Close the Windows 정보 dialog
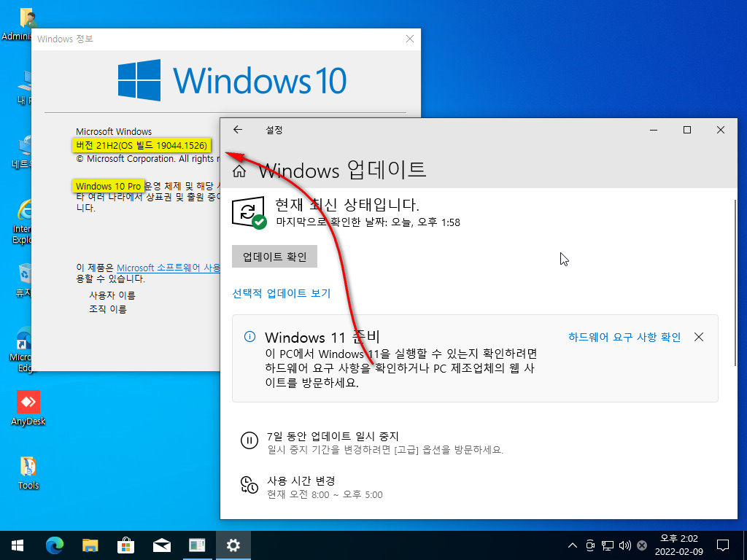The width and height of the screenshot is (747, 560). tap(410, 39)
